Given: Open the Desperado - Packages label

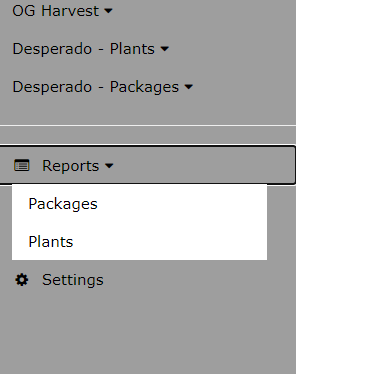Looking at the screenshot, I should point(96,87).
